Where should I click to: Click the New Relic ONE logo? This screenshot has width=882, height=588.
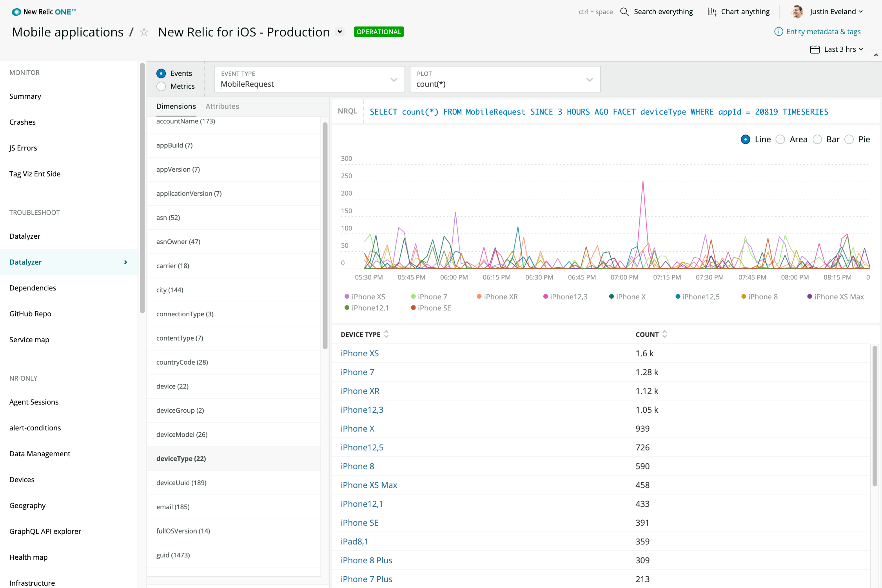(x=44, y=12)
